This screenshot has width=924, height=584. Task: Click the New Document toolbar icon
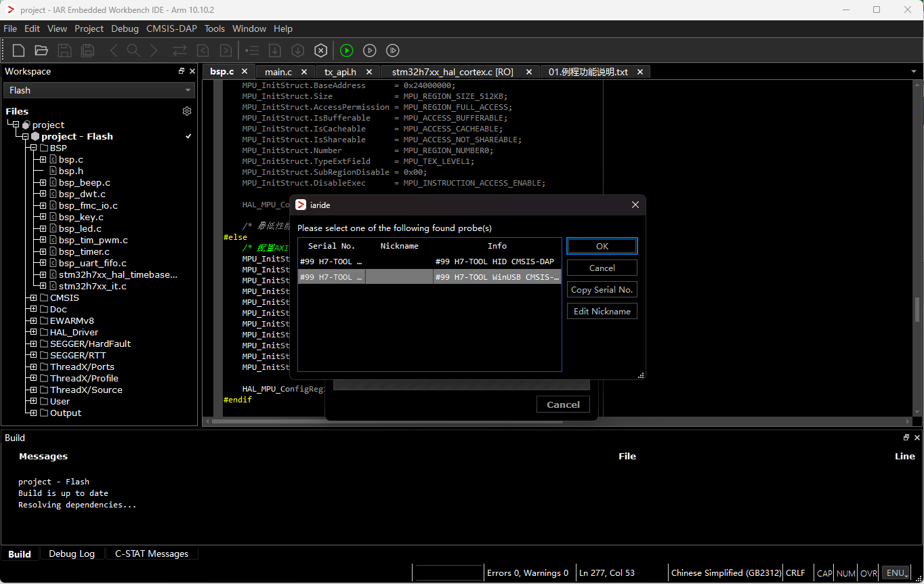(x=19, y=50)
